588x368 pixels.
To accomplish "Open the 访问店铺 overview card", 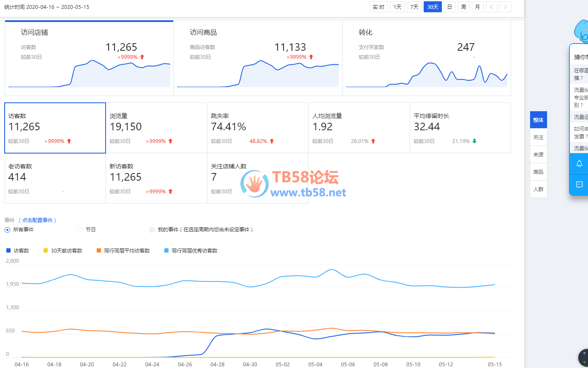I will click(x=89, y=58).
